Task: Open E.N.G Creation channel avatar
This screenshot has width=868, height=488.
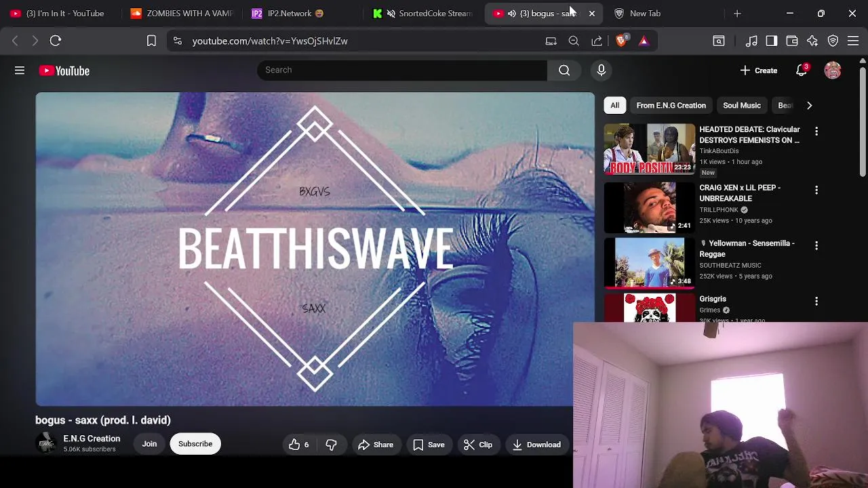Action: [46, 444]
